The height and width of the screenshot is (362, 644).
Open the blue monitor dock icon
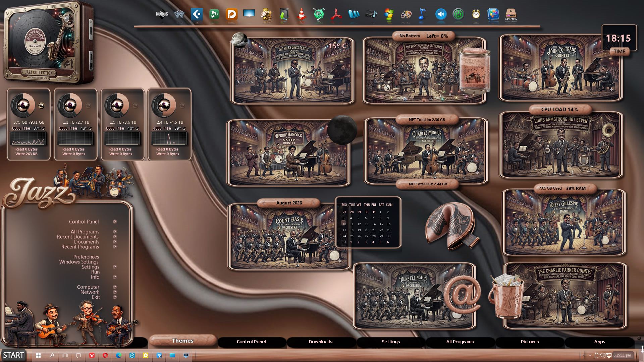pos(249,14)
